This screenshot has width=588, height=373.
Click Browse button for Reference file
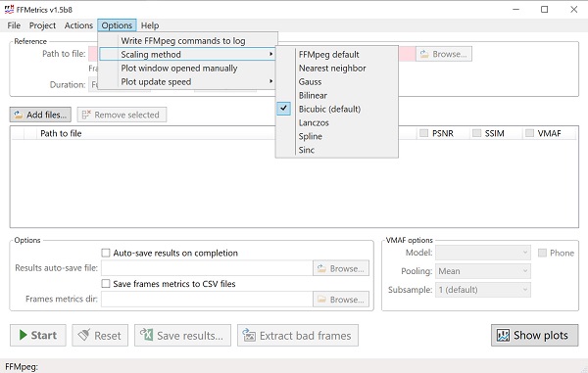(x=444, y=54)
